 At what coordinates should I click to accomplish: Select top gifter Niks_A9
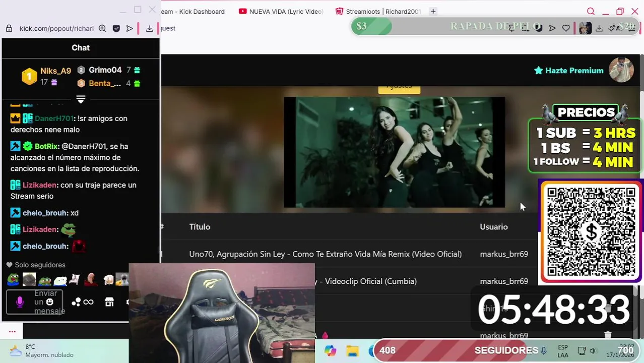[55, 71]
